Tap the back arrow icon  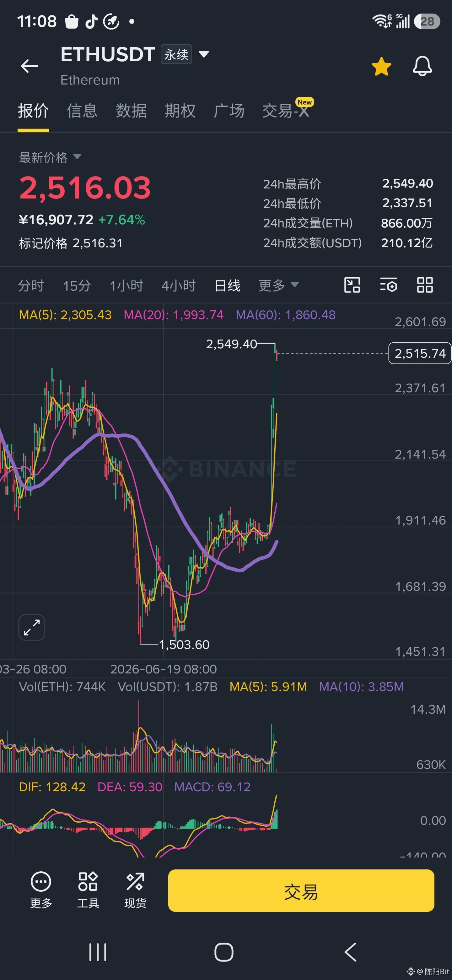(x=29, y=66)
